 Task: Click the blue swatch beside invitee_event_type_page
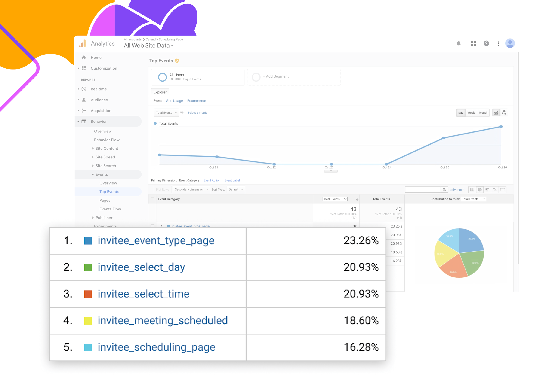click(x=88, y=240)
